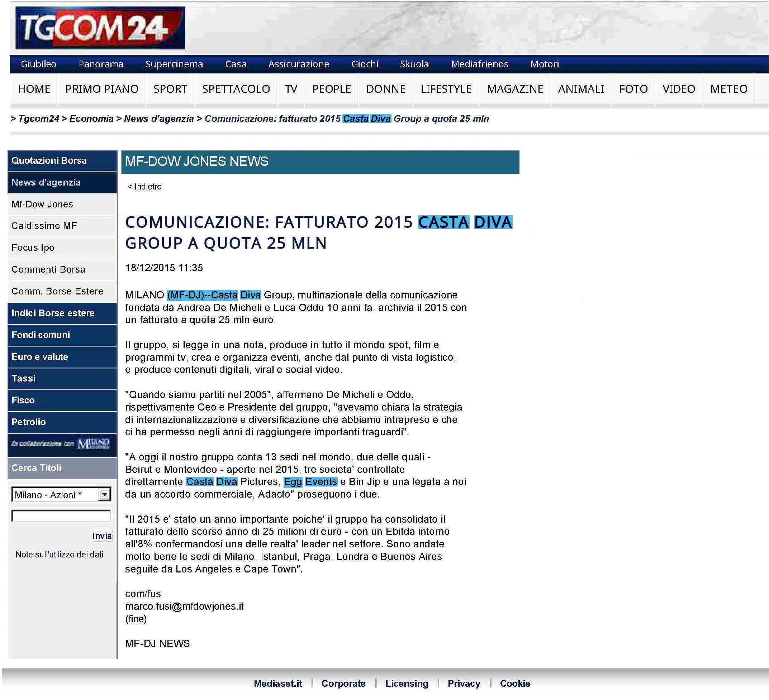
Task: Open Mediafriends in the top bar
Action: click(479, 64)
